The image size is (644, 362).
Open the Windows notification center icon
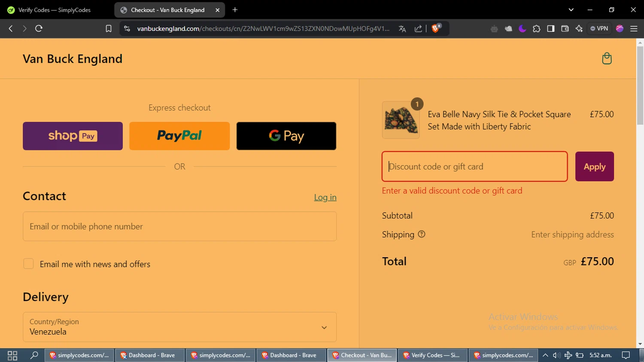point(626,355)
